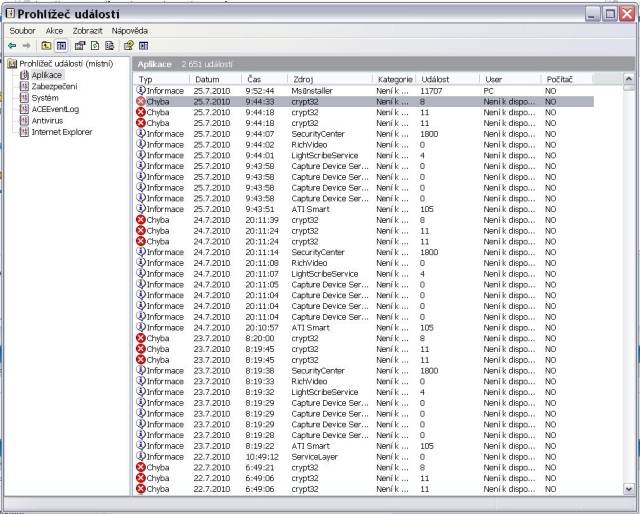Click the last toolbar icon, action pane
This screenshot has width=640, height=514.
click(x=144, y=46)
